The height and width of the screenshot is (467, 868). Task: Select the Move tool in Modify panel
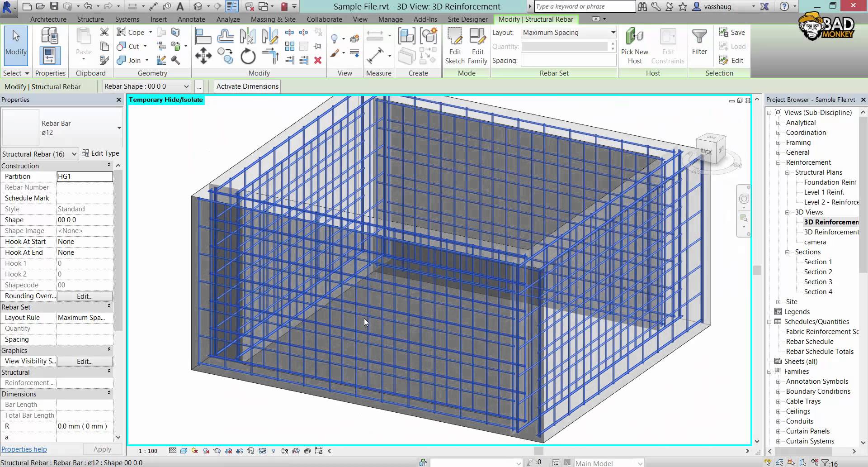pyautogui.click(x=203, y=56)
